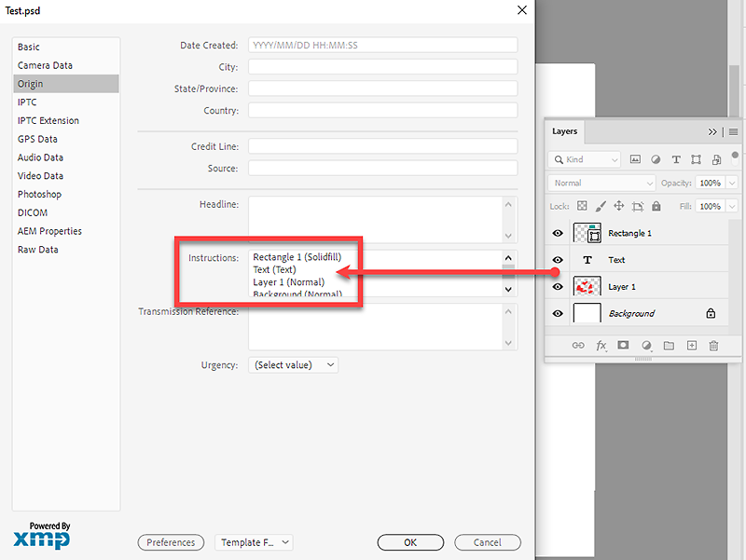Viewport: 746px width, 560px height.
Task: Create a new layer
Action: [x=692, y=346]
